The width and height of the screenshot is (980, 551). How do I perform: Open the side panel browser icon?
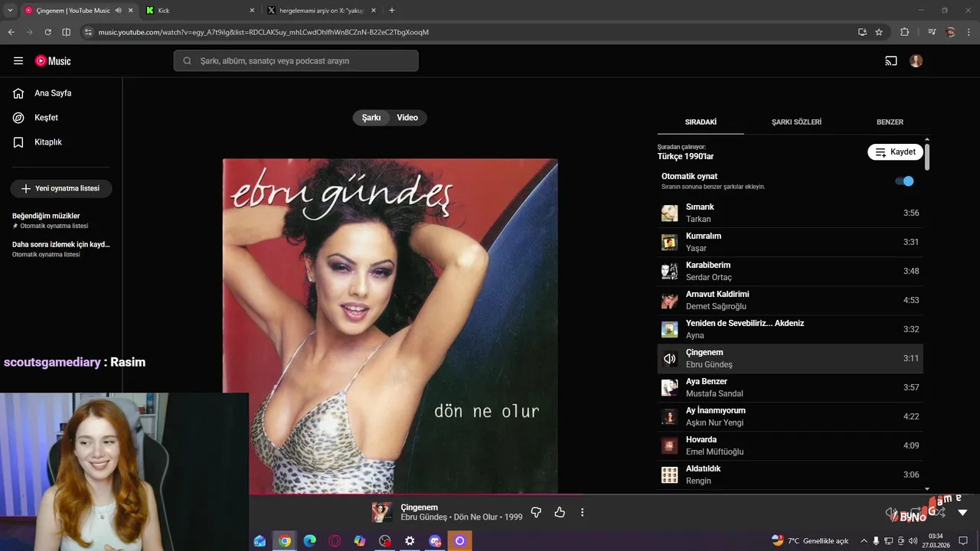point(66,32)
